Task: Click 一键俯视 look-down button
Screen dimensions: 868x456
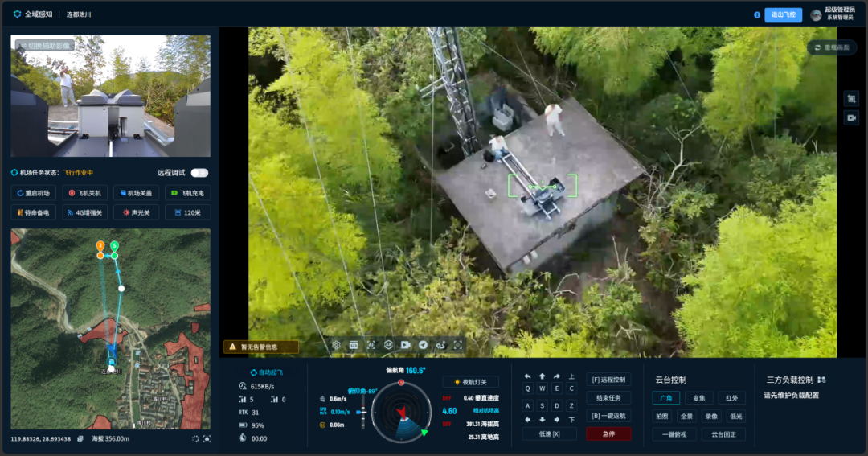Action: point(674,434)
